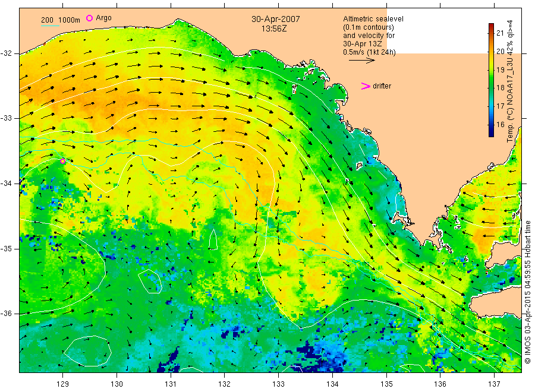
Task: Click the time label 13:56Z
Action: (274, 29)
